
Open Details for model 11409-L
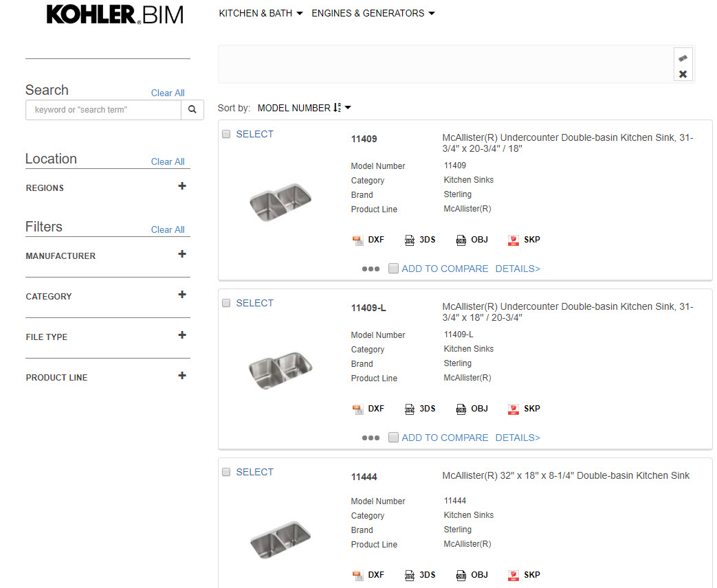[518, 438]
